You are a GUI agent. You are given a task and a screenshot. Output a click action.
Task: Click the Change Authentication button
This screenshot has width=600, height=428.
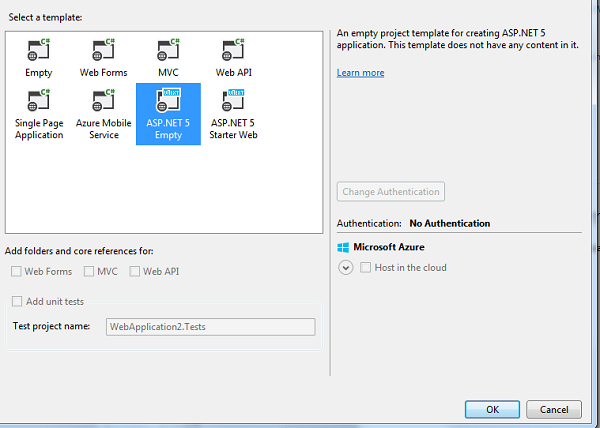(391, 191)
